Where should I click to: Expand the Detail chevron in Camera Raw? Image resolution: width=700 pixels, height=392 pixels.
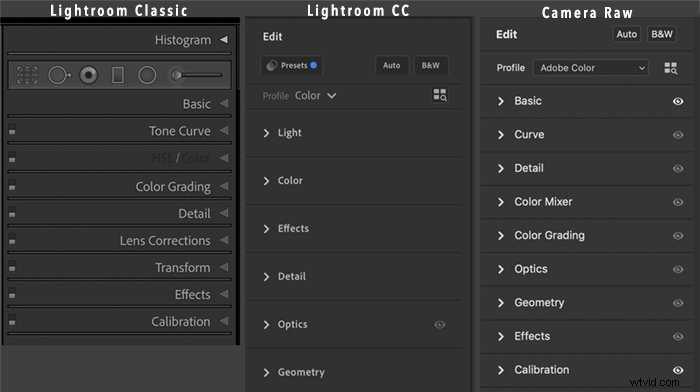(501, 168)
